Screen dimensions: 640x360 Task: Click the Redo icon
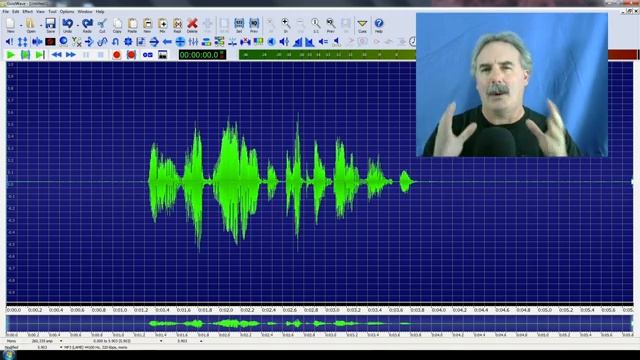[x=87, y=24]
